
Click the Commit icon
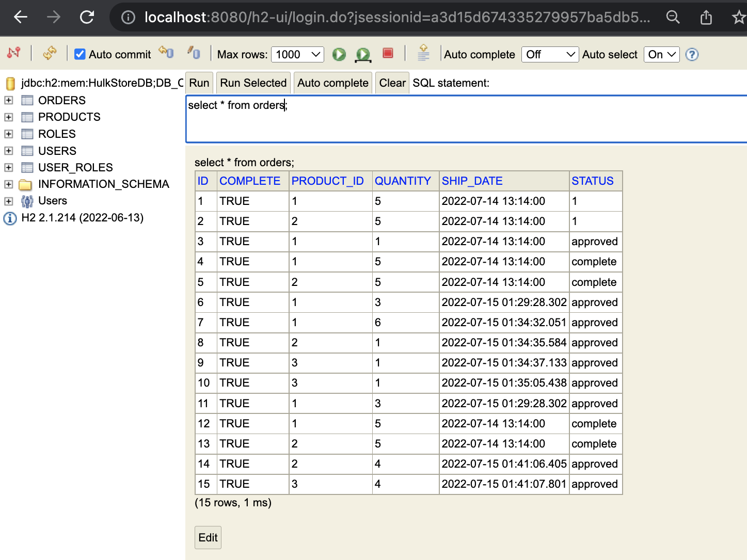pos(194,53)
